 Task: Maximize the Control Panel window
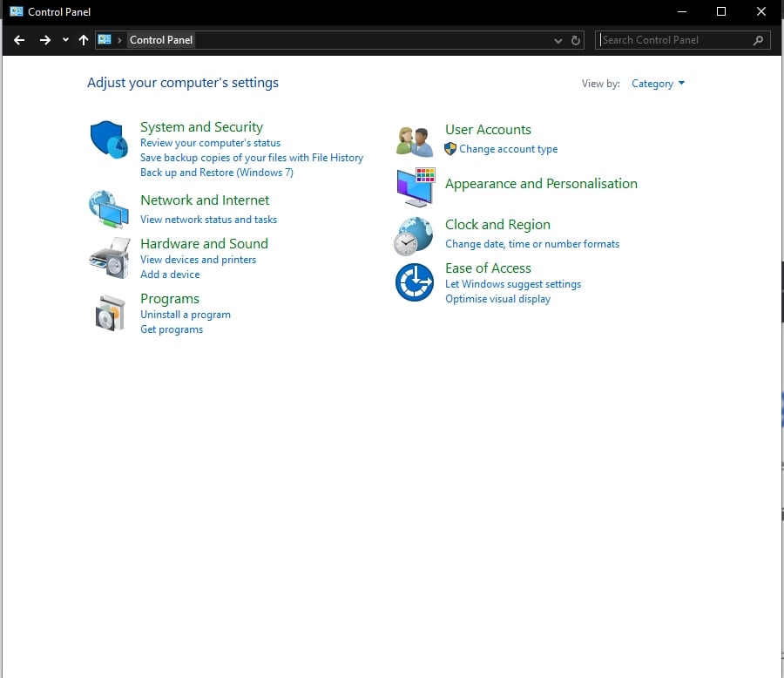(x=721, y=11)
